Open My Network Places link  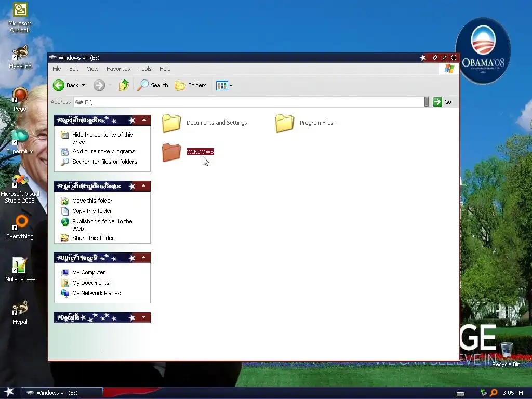(96, 293)
